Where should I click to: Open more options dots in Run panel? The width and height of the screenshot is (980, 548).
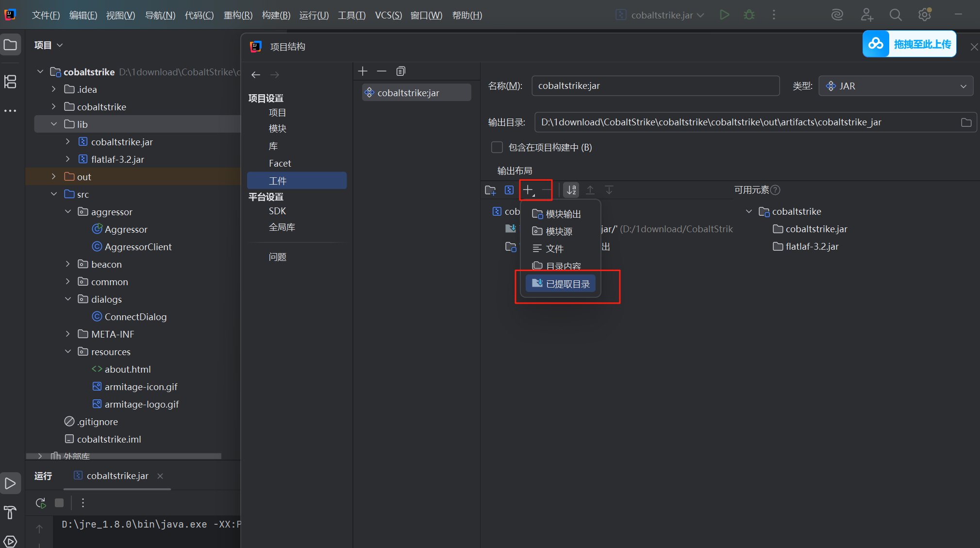83,503
